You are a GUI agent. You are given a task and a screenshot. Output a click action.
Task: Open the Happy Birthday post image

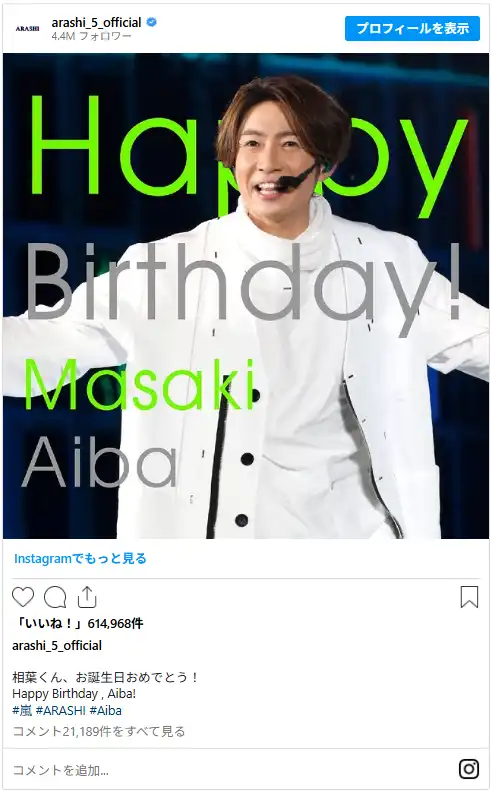coord(246,296)
